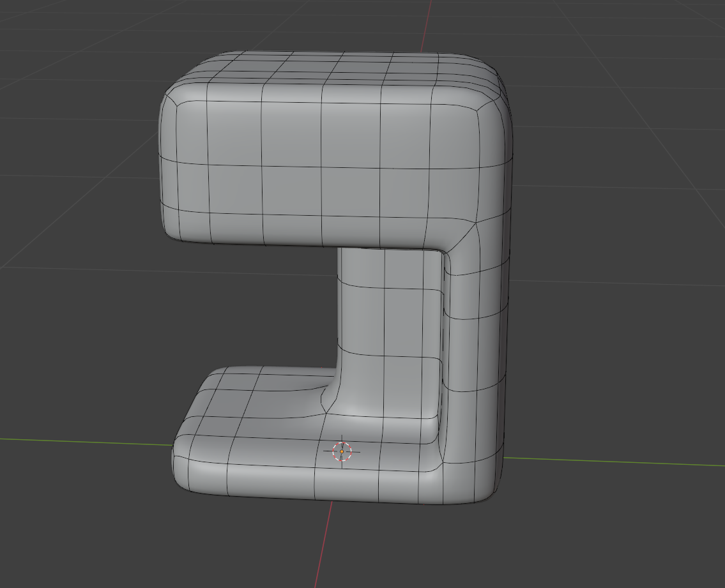Click the red axis line below the object
Screen dimensions: 725x588
(x=324, y=544)
